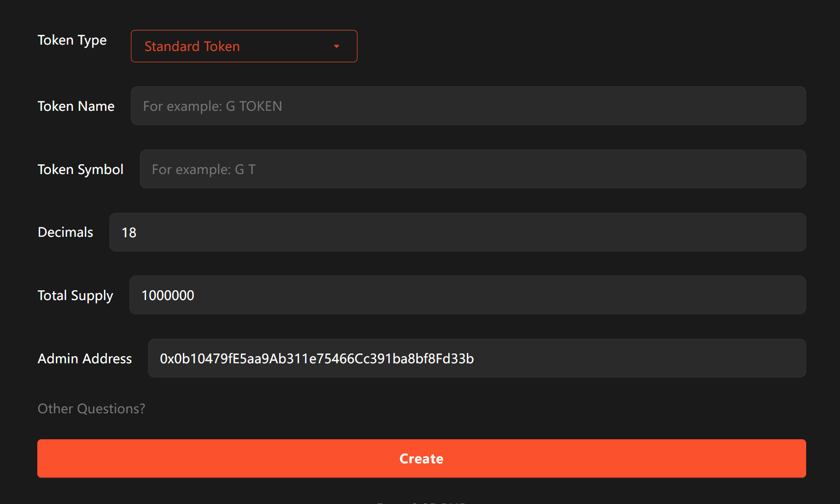Click the placeholder text For example: G T
The width and height of the screenshot is (840, 504).
coord(203,169)
